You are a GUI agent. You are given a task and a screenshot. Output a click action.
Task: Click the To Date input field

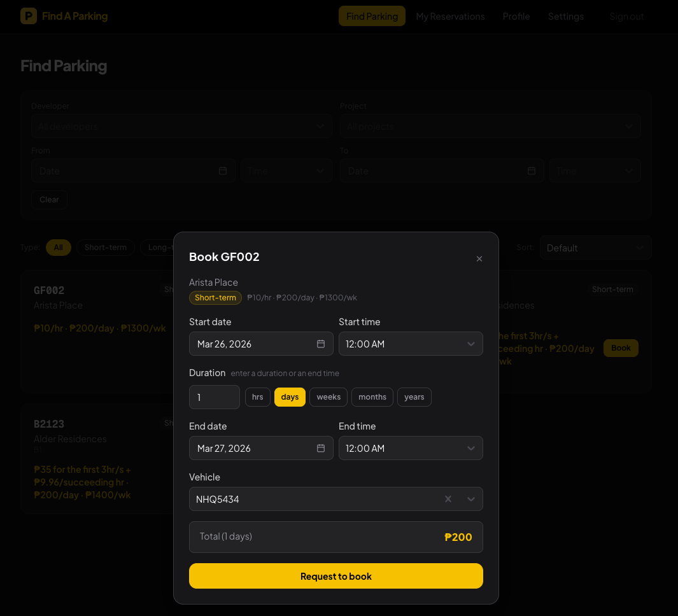[442, 171]
